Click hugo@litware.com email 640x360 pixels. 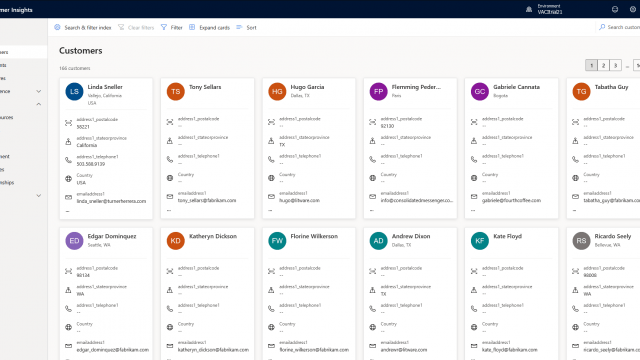coord(300,200)
